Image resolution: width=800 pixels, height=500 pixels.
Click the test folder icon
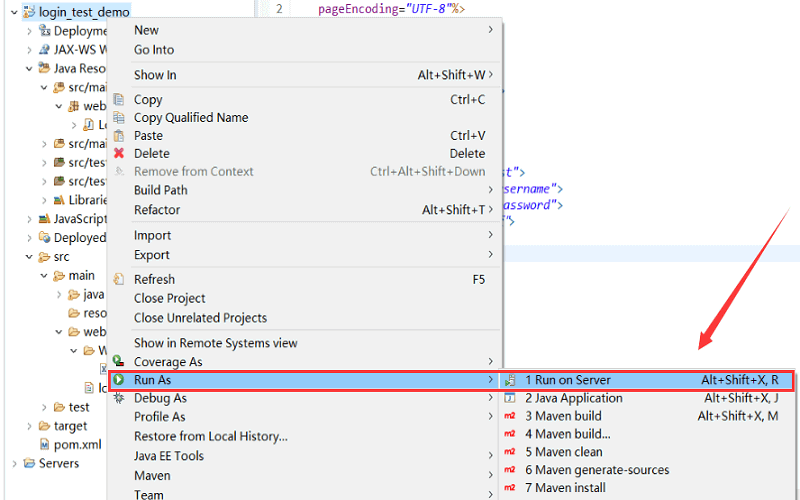coord(59,407)
